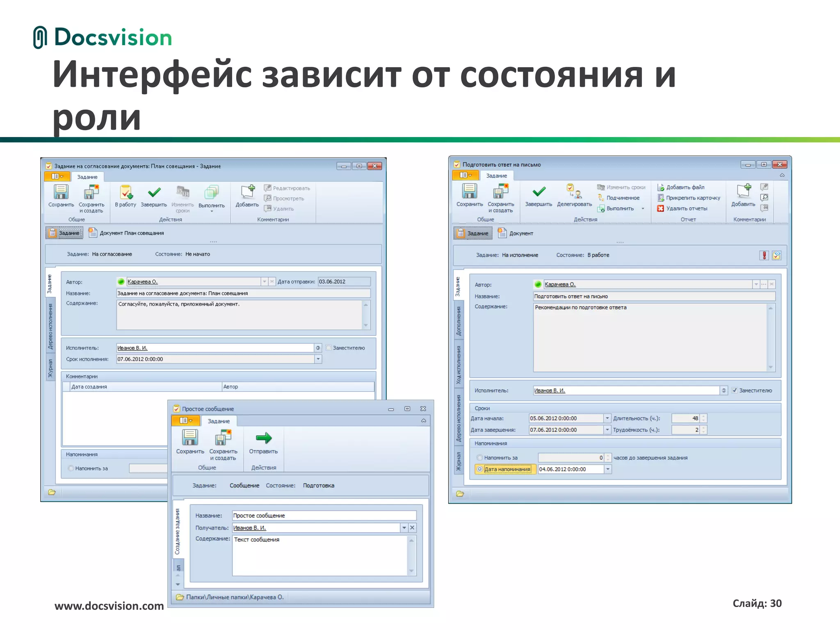Click Удалить отчеты toolbar item
Image resolution: width=840 pixels, height=630 pixels.
(682, 208)
